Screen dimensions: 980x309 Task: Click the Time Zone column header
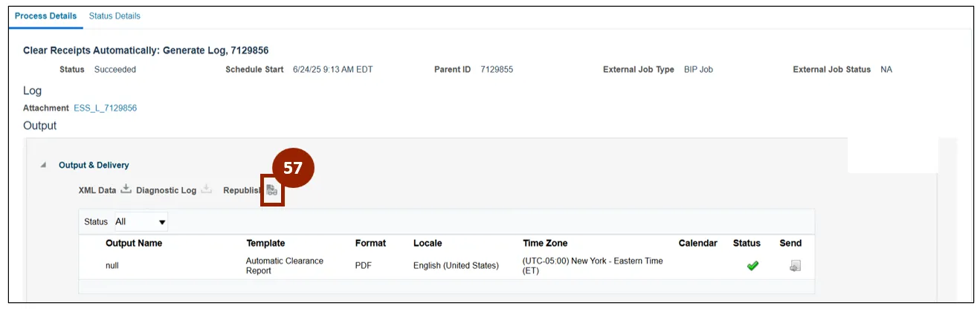coord(545,243)
